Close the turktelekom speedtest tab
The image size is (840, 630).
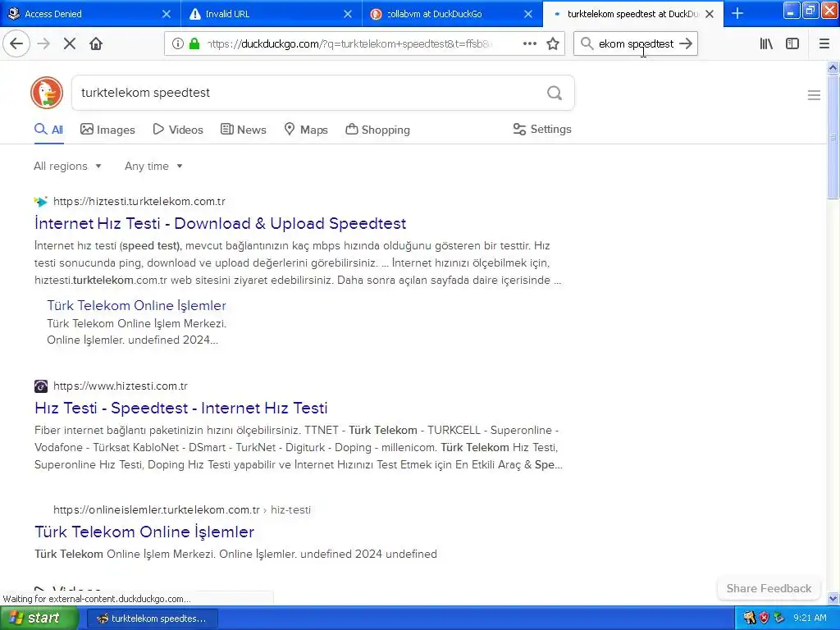click(x=710, y=14)
